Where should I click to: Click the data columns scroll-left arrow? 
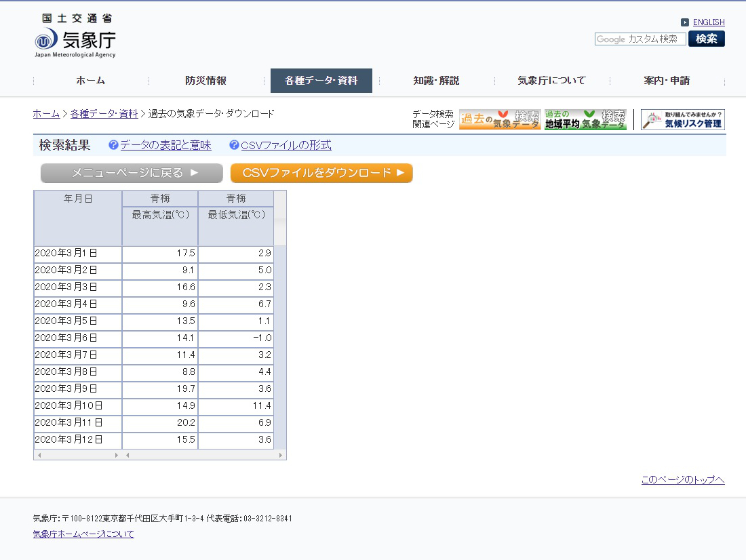click(x=127, y=456)
